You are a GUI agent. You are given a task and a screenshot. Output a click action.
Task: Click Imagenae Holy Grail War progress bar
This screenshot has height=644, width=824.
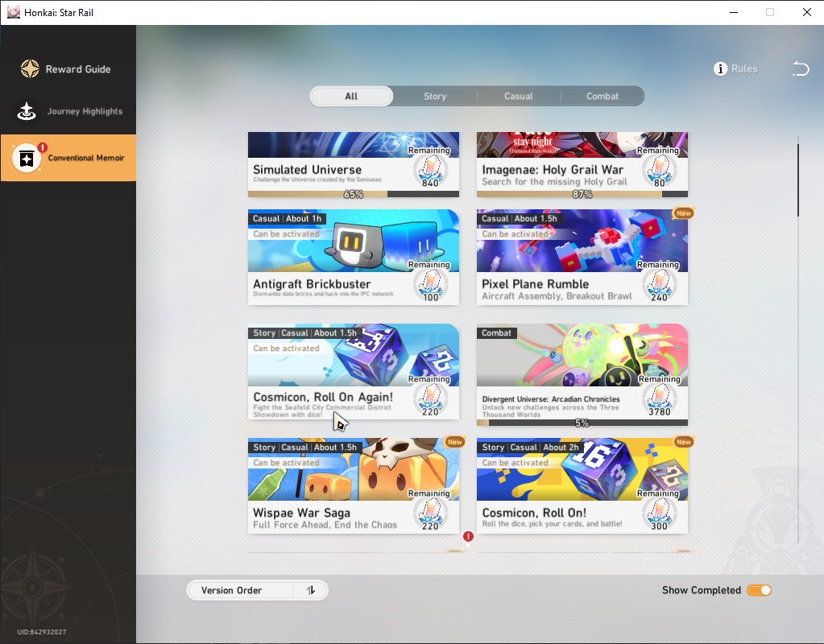(582, 194)
